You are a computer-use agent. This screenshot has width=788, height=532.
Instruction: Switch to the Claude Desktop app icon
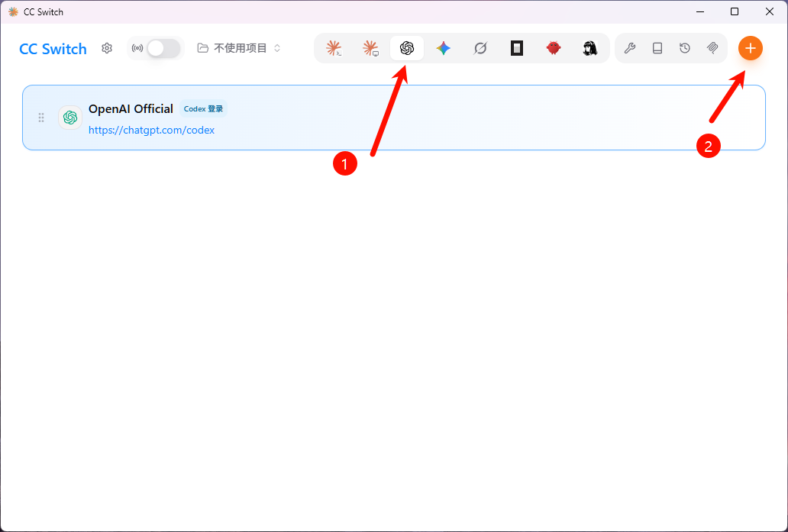(x=370, y=48)
